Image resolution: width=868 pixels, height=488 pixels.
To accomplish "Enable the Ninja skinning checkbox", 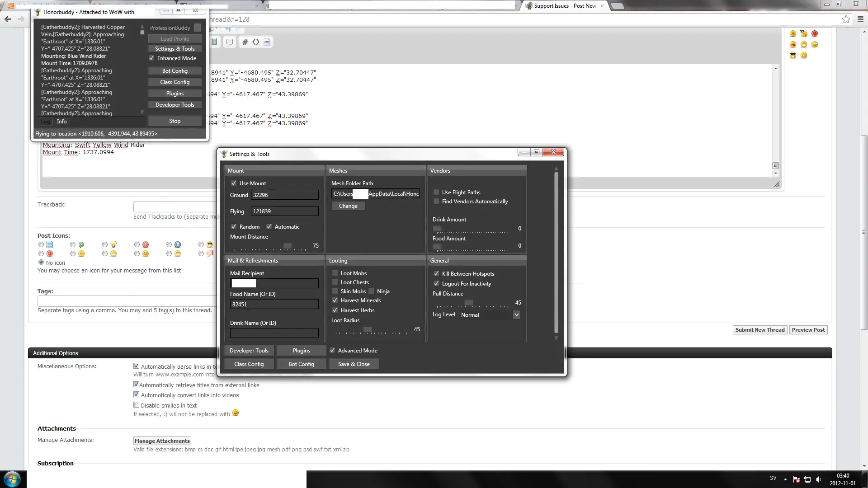I will [x=371, y=291].
